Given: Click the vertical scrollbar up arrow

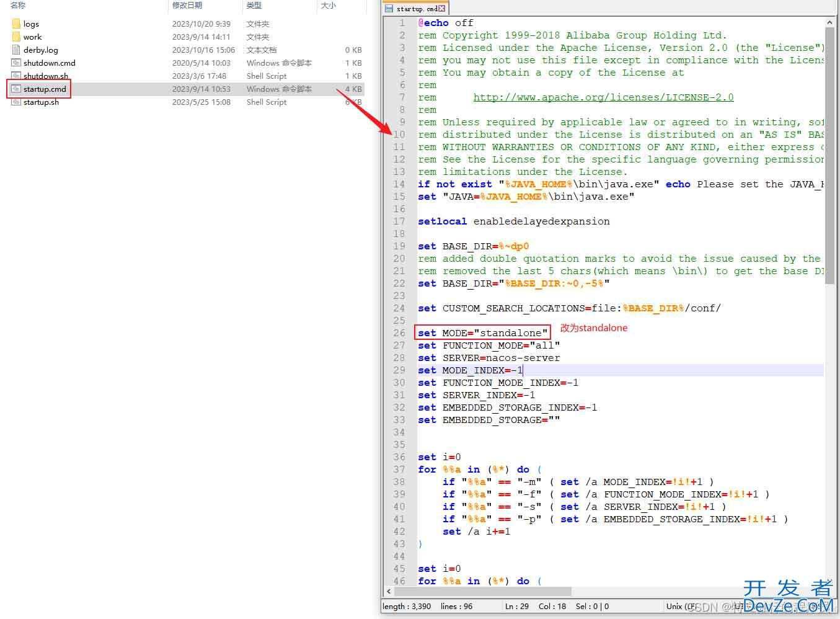Looking at the screenshot, I should click(x=830, y=22).
